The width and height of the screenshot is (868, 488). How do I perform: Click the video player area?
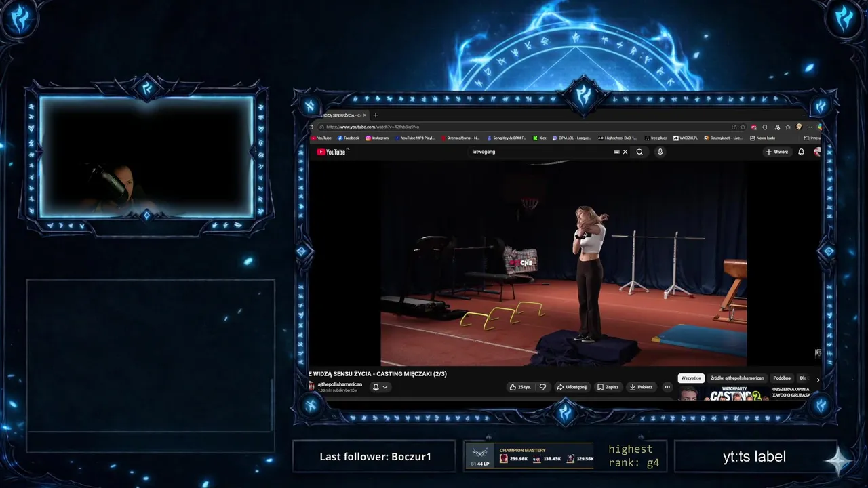(x=564, y=263)
